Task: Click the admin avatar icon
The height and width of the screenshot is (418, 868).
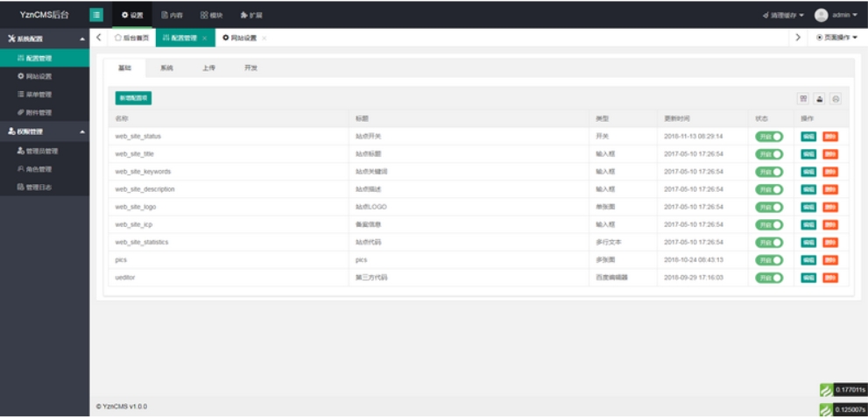Action: (x=821, y=15)
